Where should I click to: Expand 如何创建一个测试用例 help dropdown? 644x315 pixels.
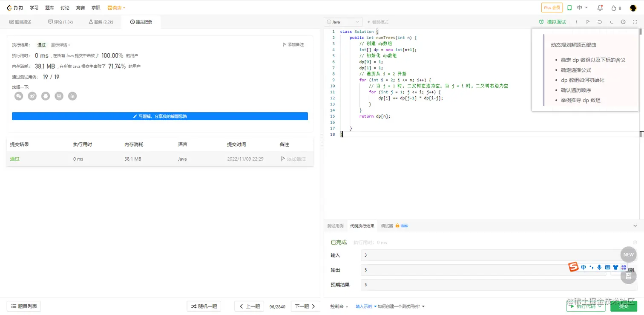(x=401, y=306)
